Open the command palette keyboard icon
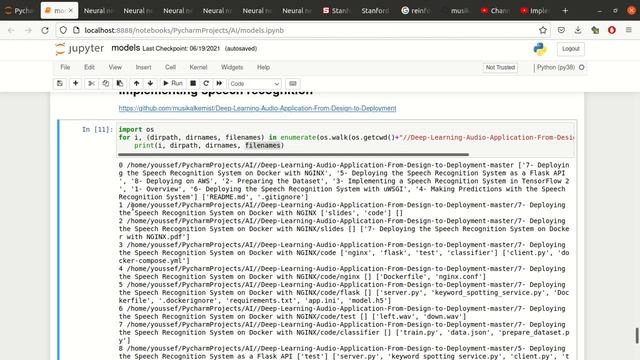Image resolution: width=640 pixels, height=360 pixels. coord(293,83)
